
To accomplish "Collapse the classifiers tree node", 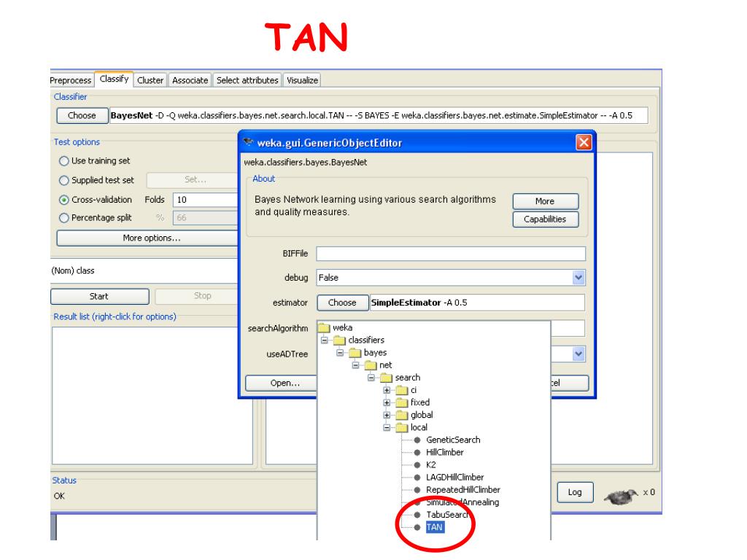I will click(325, 340).
